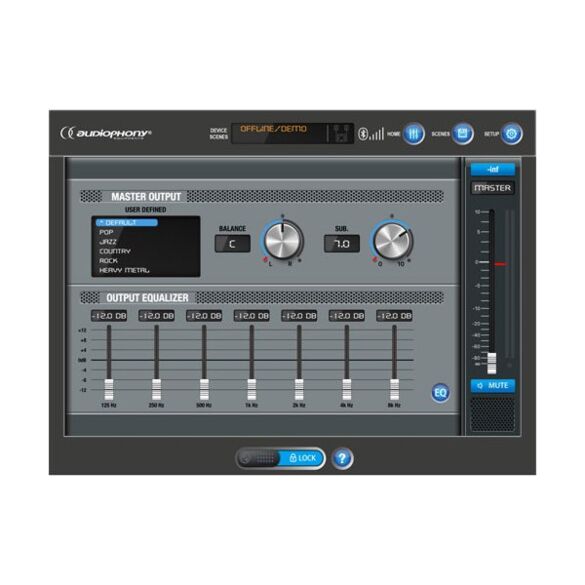Image resolution: width=585 pixels, height=585 pixels.
Task: Click the -inf master level display
Action: point(493,169)
